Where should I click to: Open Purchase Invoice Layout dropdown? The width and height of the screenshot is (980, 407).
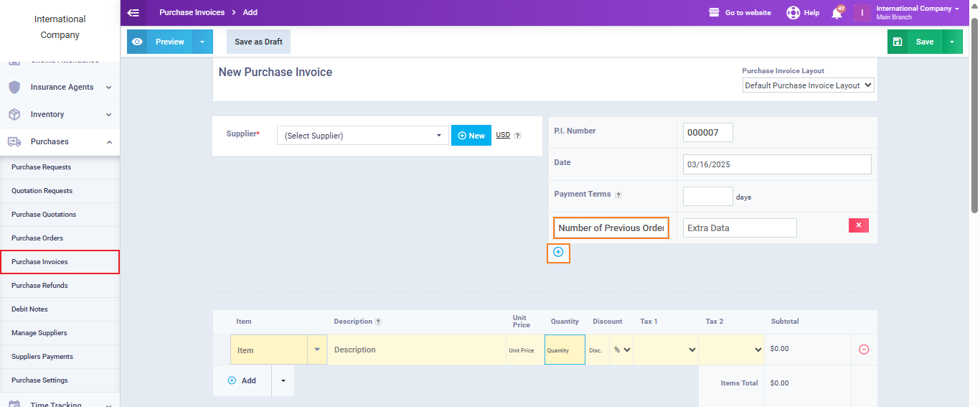(x=808, y=85)
